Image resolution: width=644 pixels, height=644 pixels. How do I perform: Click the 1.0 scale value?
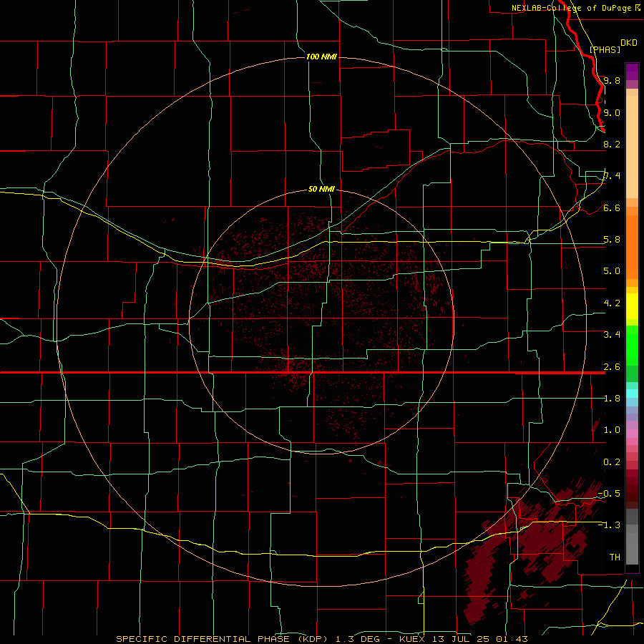(612, 430)
